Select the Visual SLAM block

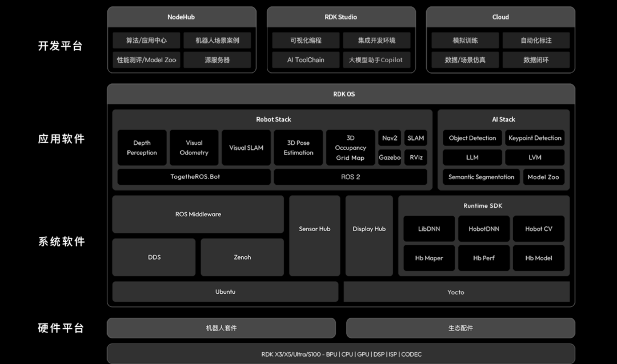point(246,147)
